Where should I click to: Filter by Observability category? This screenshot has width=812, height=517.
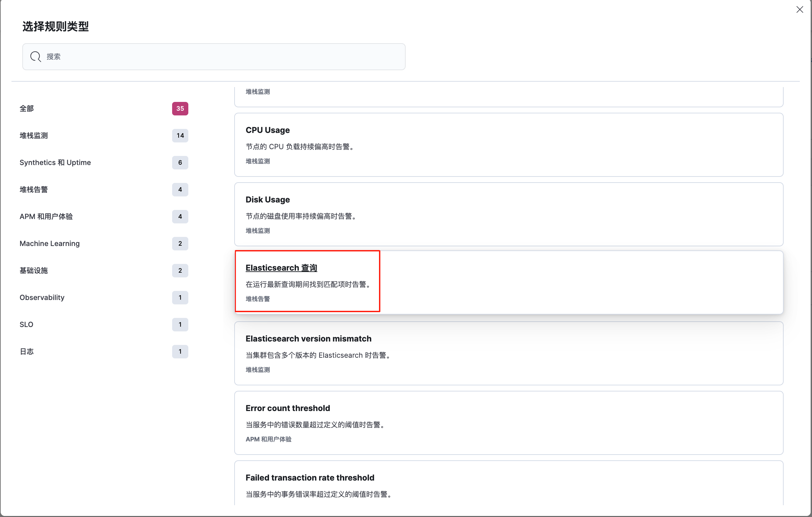[x=42, y=297]
